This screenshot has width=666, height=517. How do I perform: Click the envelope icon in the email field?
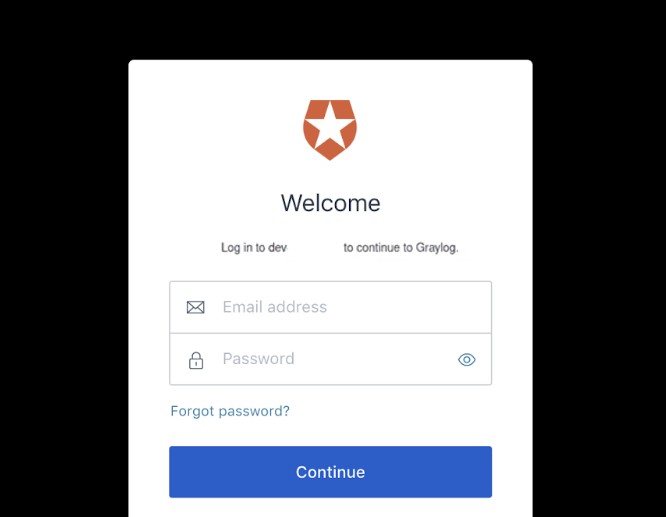pyautogui.click(x=195, y=307)
